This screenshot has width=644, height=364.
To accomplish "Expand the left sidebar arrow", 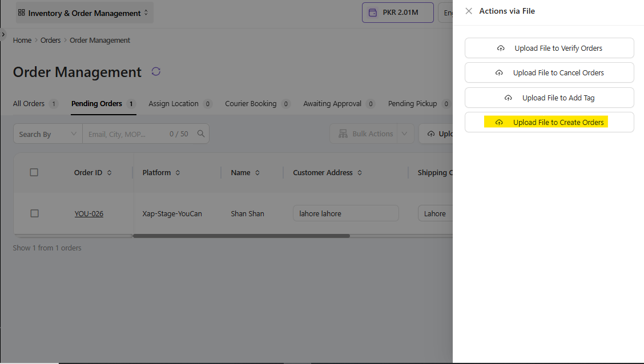I will pyautogui.click(x=3, y=35).
